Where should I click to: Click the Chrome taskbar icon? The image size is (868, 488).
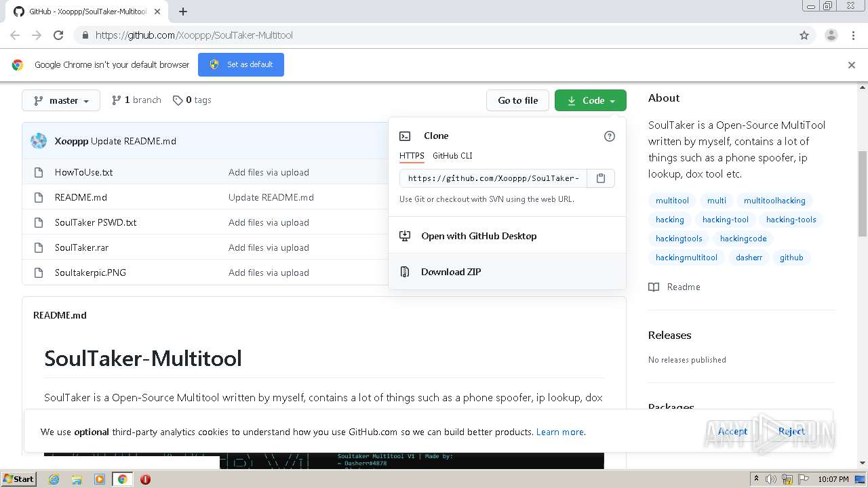click(x=122, y=479)
